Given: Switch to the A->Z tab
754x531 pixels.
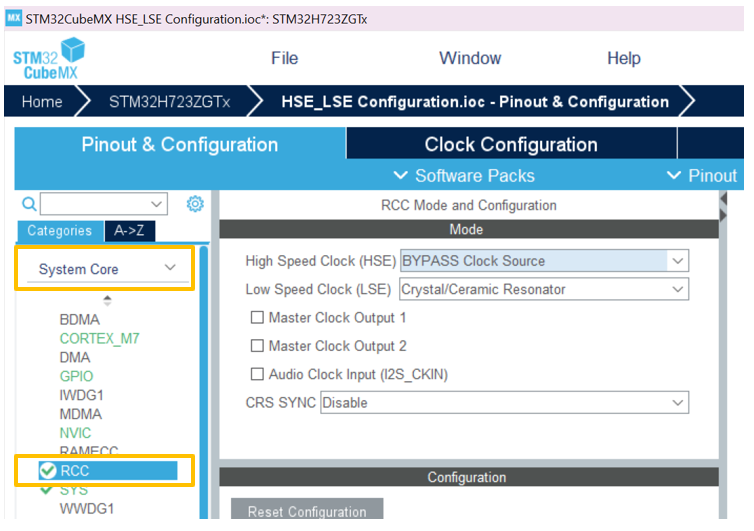Looking at the screenshot, I should (129, 231).
